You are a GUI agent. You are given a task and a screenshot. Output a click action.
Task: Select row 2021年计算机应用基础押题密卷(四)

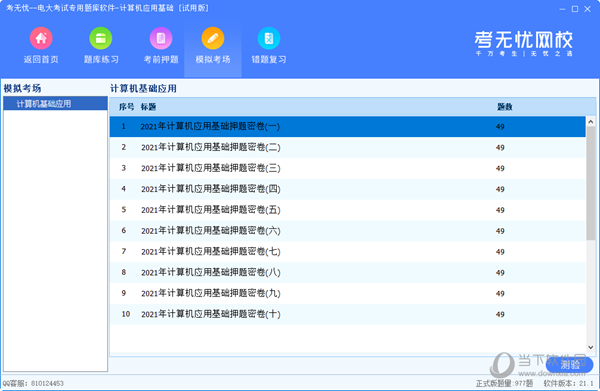click(x=347, y=189)
